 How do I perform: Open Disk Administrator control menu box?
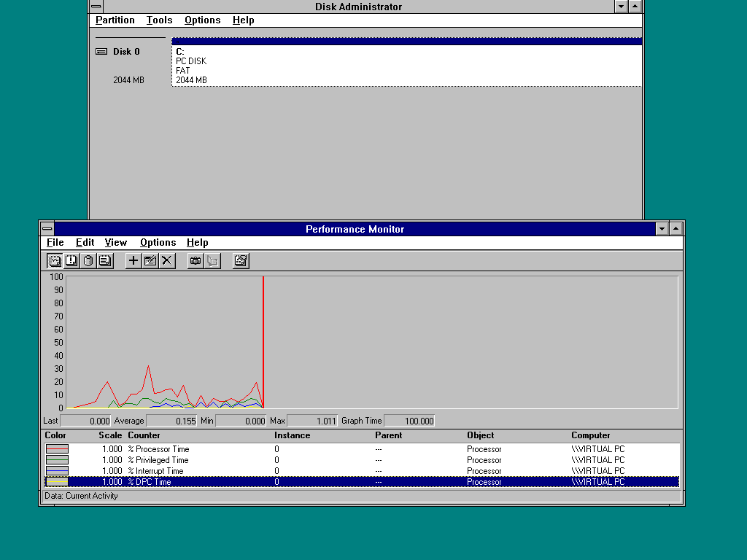96,6
